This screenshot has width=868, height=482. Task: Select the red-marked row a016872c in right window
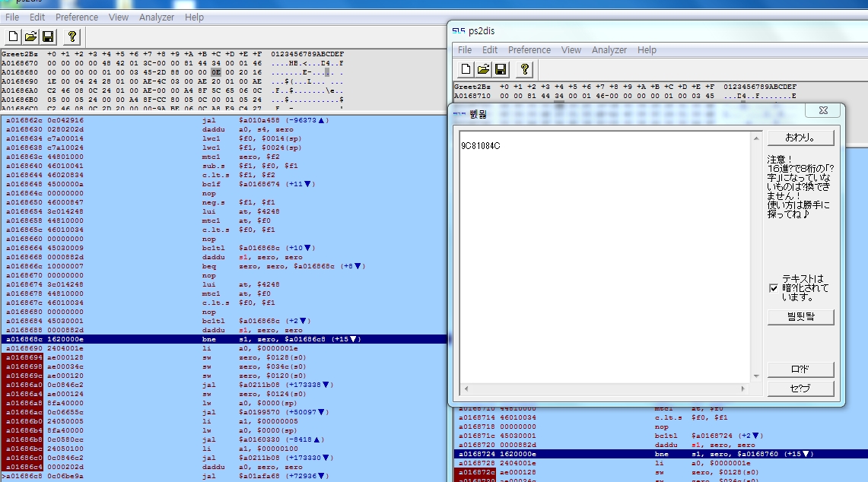pyautogui.click(x=661, y=472)
